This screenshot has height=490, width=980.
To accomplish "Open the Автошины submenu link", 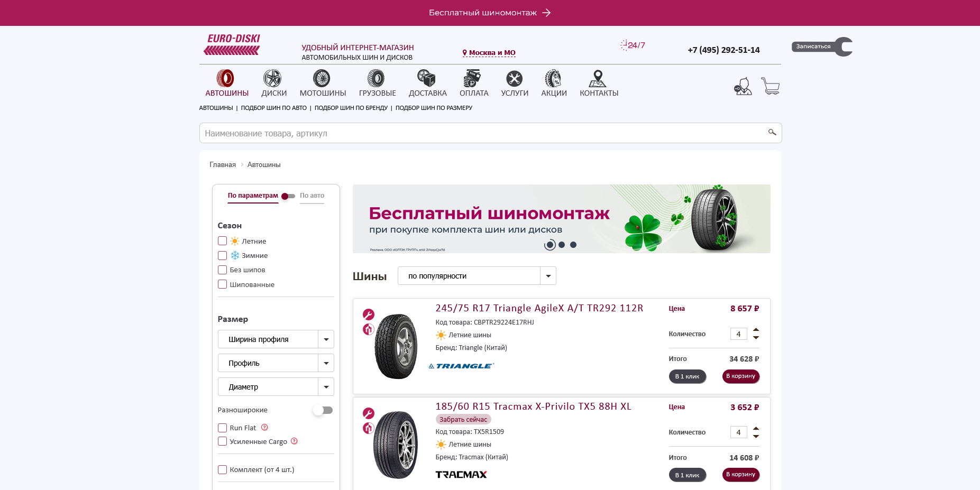I will (x=216, y=108).
